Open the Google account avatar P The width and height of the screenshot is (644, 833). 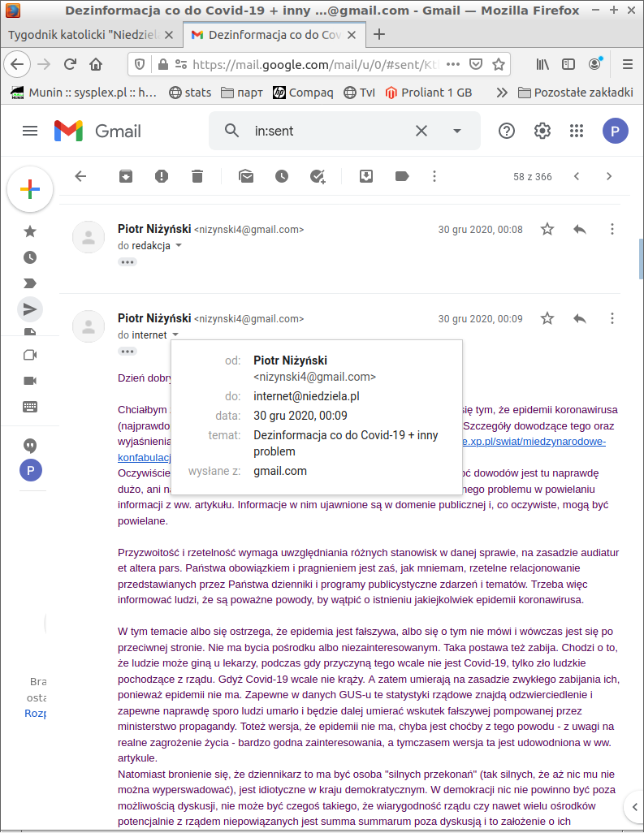point(616,131)
